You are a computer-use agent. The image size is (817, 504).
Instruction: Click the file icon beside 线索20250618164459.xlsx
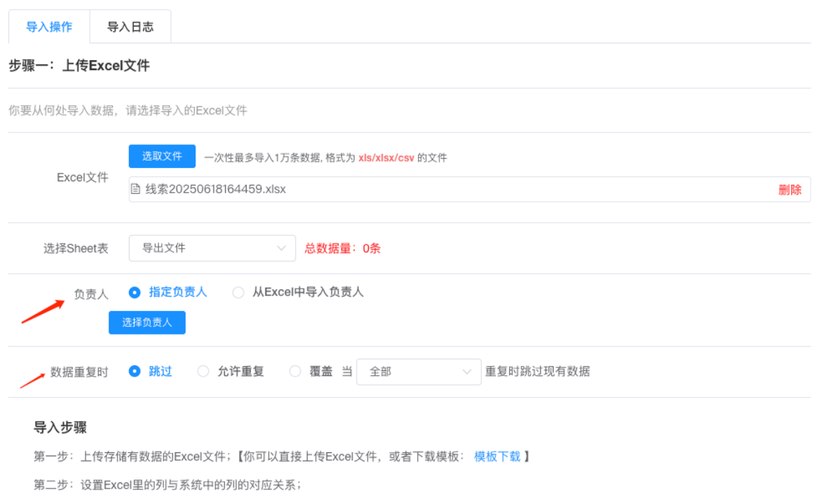coord(136,189)
